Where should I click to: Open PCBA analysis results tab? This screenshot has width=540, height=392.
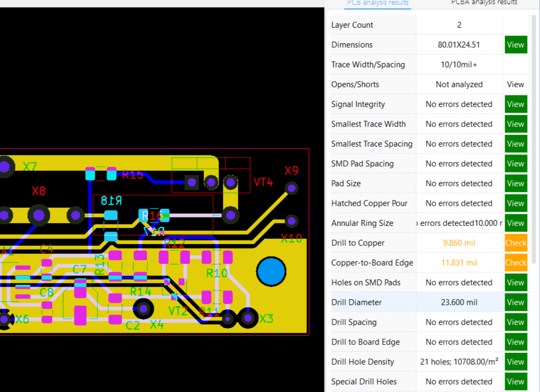(x=484, y=3)
